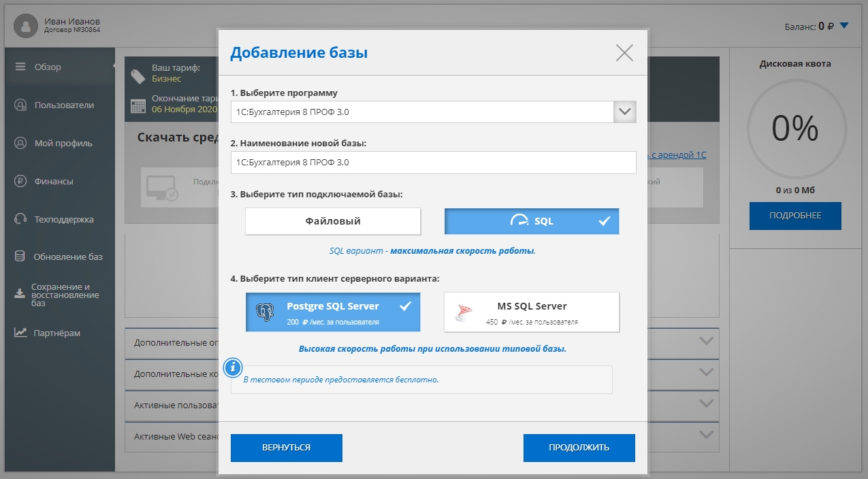Open the balance dropdown arrow
This screenshot has height=479, width=868.
(844, 27)
